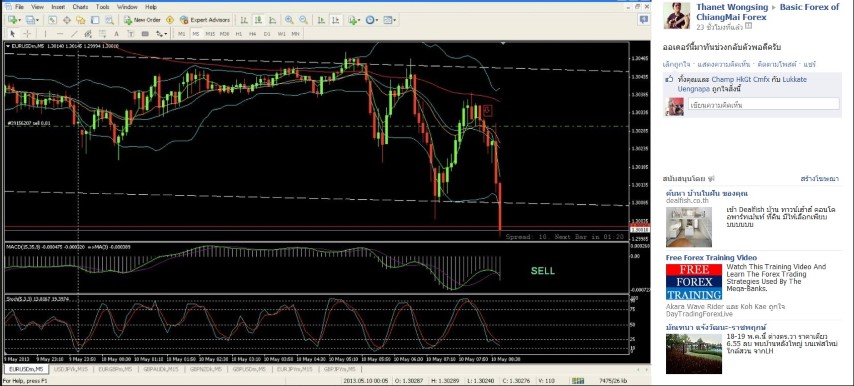Select the crosshair tool
The image size is (854, 386).
(27, 33)
